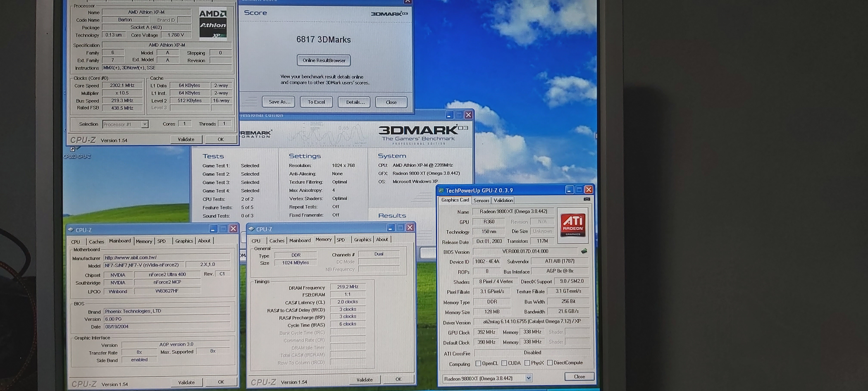The height and width of the screenshot is (391, 868).
Task: Open Caches tab in CPU-Z Mainboard window
Action: 96,242
